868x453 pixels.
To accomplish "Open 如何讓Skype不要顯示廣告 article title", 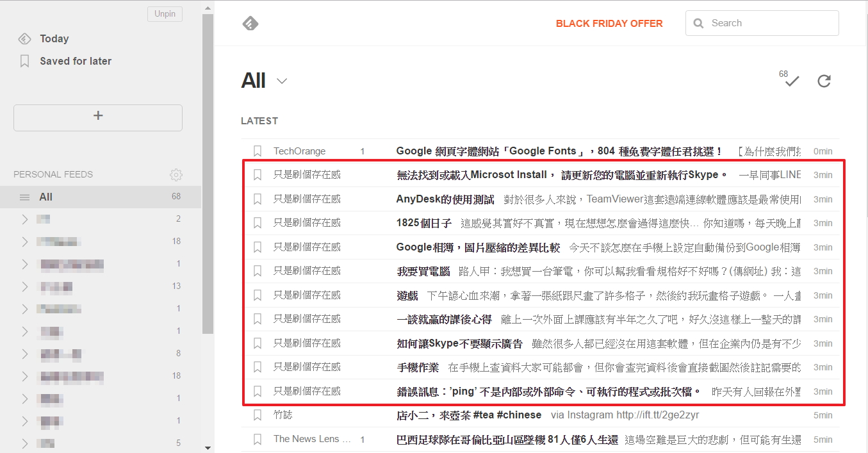I will coord(459,343).
